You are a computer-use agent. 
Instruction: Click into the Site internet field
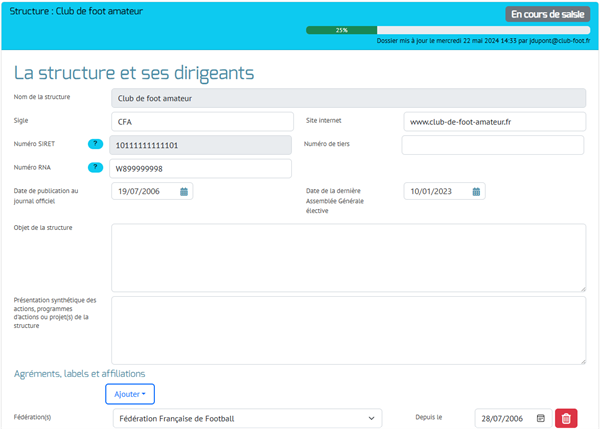[x=494, y=121]
